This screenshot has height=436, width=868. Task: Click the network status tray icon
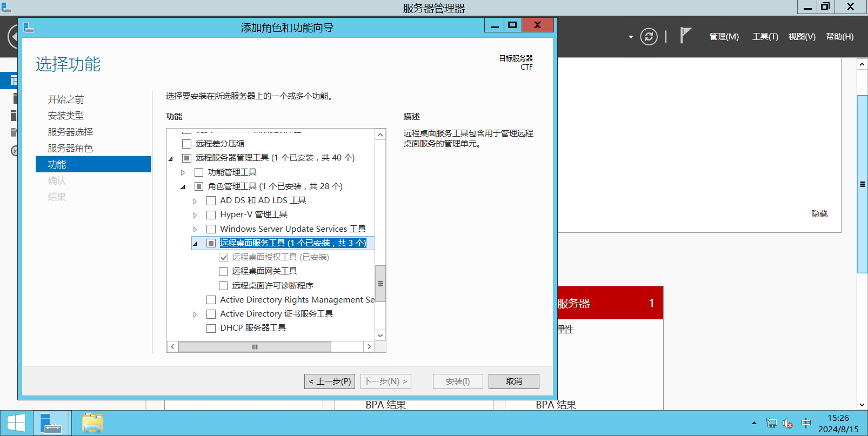click(772, 423)
